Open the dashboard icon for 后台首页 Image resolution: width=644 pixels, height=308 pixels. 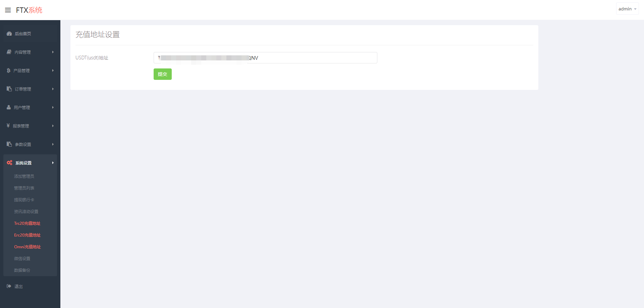tap(9, 34)
